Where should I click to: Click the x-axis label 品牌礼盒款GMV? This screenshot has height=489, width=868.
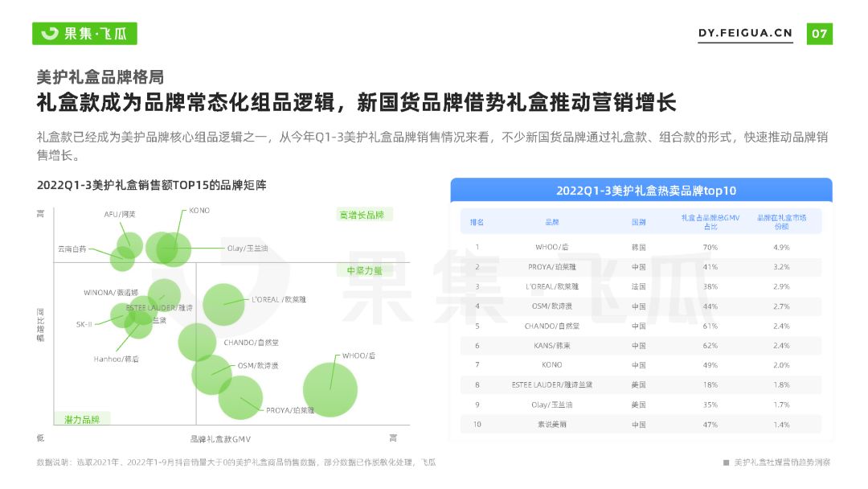pos(220,439)
